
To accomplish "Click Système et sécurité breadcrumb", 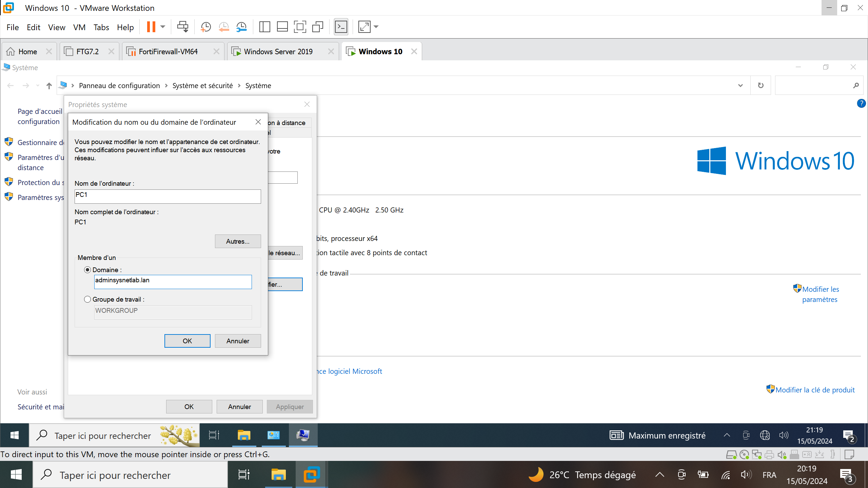I will (203, 85).
